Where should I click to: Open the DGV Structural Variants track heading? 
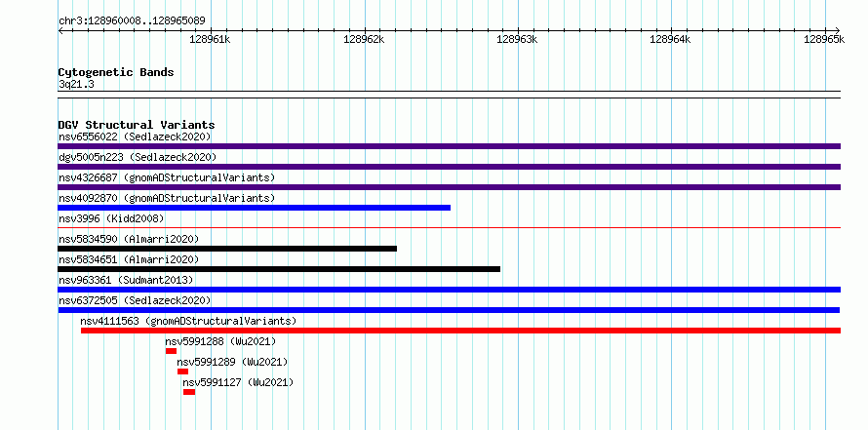click(137, 125)
